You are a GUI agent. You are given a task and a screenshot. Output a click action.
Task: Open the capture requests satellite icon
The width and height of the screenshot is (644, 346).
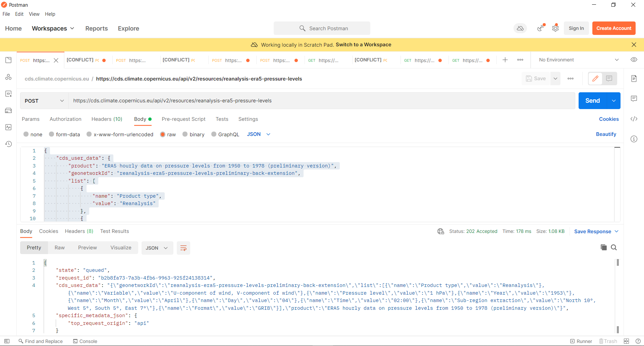pyautogui.click(x=541, y=28)
